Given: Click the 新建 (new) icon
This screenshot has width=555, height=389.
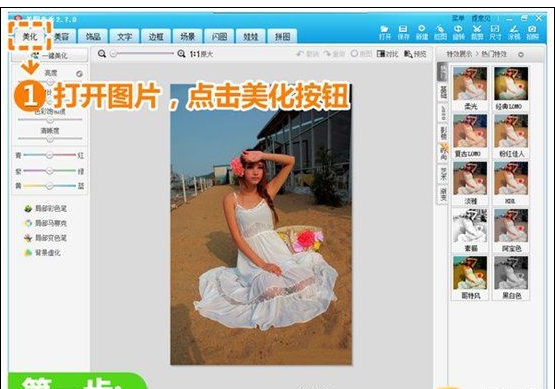Looking at the screenshot, I should point(422,32).
